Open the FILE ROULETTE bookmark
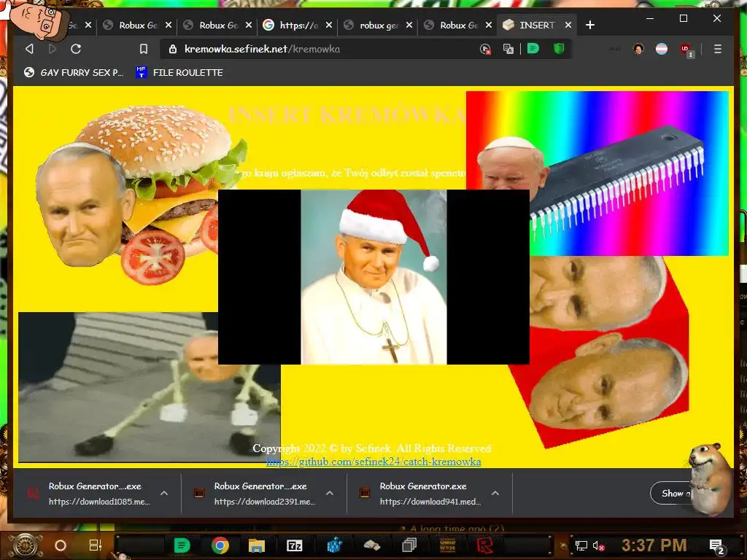 [179, 72]
